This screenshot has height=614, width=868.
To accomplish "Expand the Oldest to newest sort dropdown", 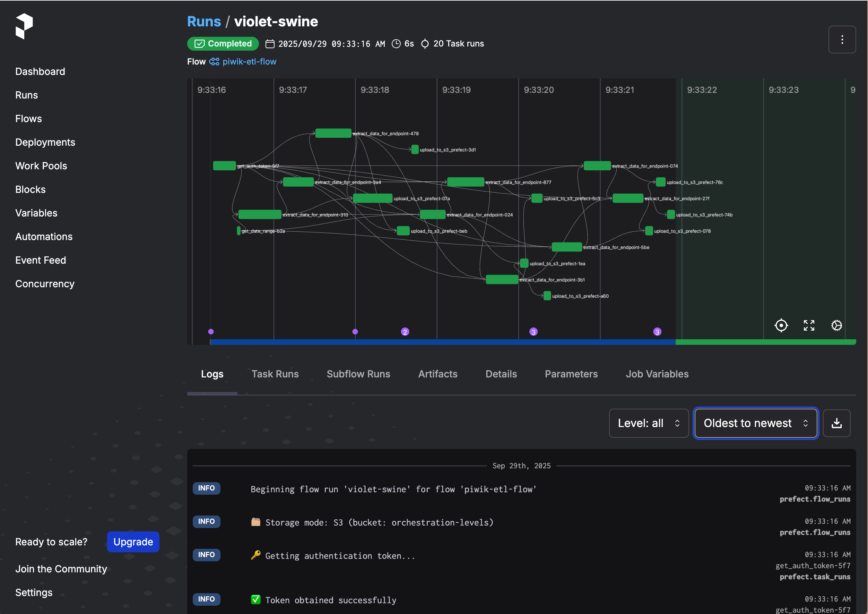I will click(755, 423).
